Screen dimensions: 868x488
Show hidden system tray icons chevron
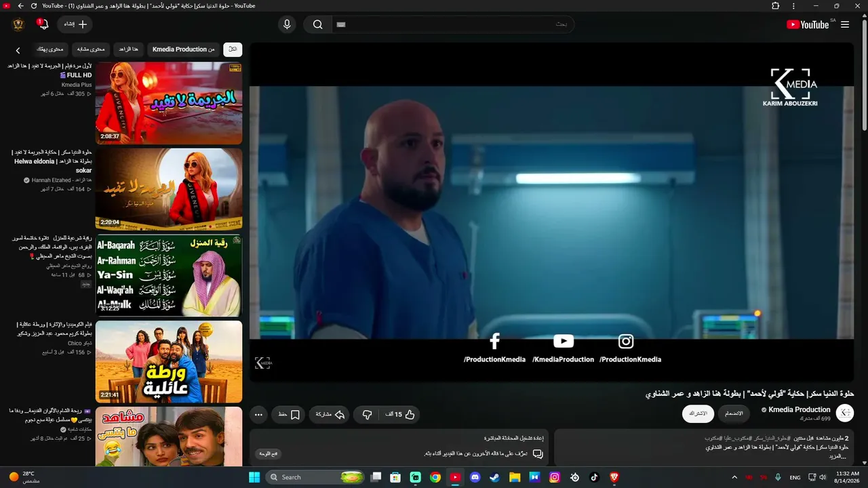[x=734, y=477]
